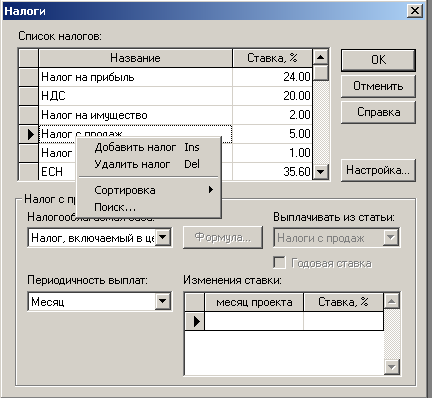
Task: Click the empty месяц проекта cell
Action: (254, 321)
